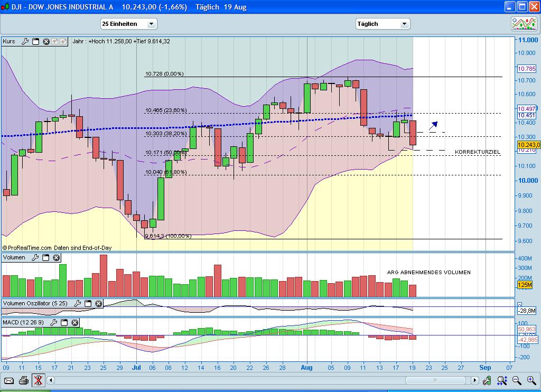Open the 25 Einheiten dropdown
541x392 pixels.
click(129, 24)
